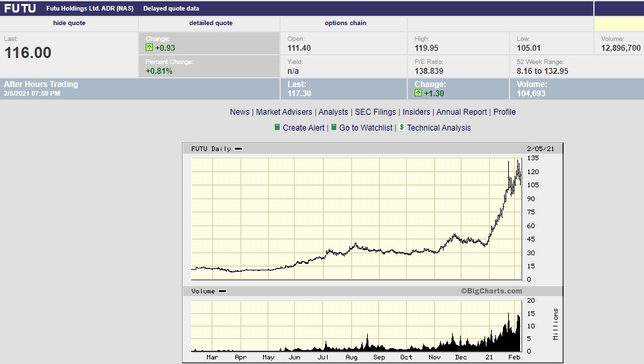Click the Volume legend line marker

point(222,291)
